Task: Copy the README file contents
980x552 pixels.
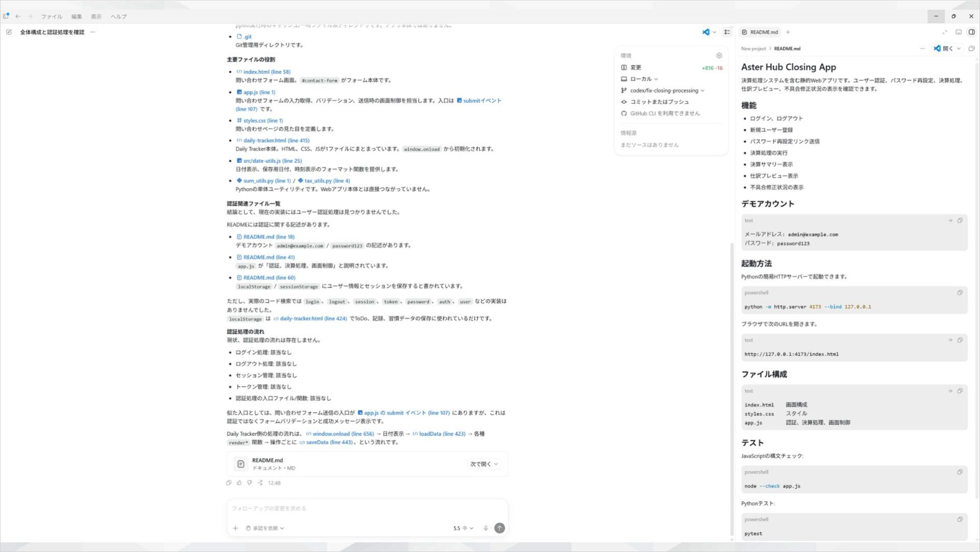Action: [971, 49]
